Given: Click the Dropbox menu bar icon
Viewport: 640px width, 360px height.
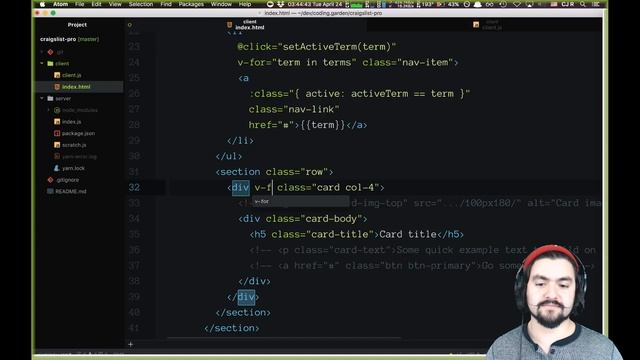Looking at the screenshot, I should click(280, 4).
